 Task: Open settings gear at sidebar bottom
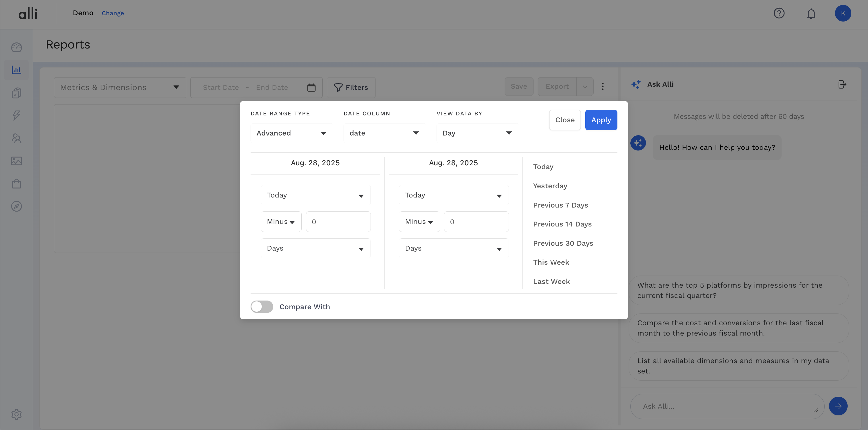17,414
